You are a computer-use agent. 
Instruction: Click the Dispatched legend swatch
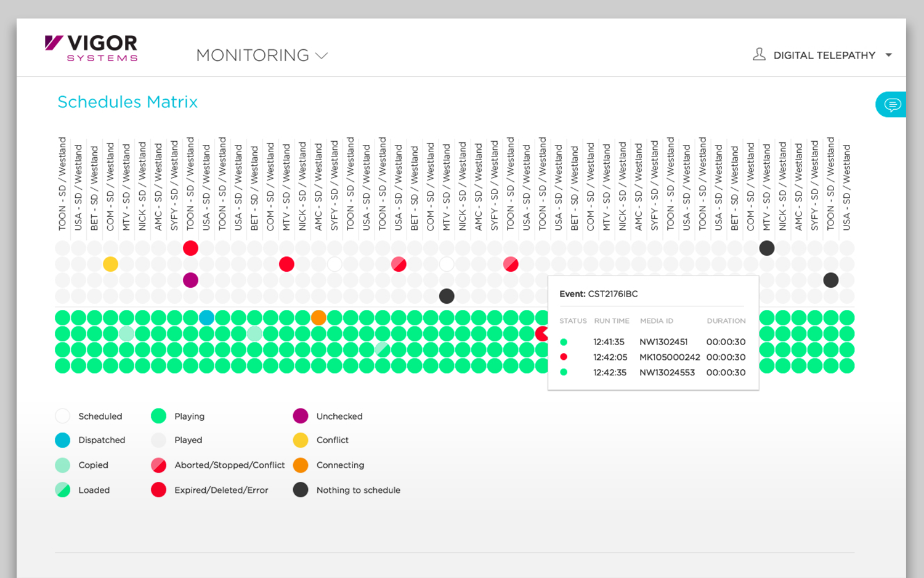click(63, 440)
